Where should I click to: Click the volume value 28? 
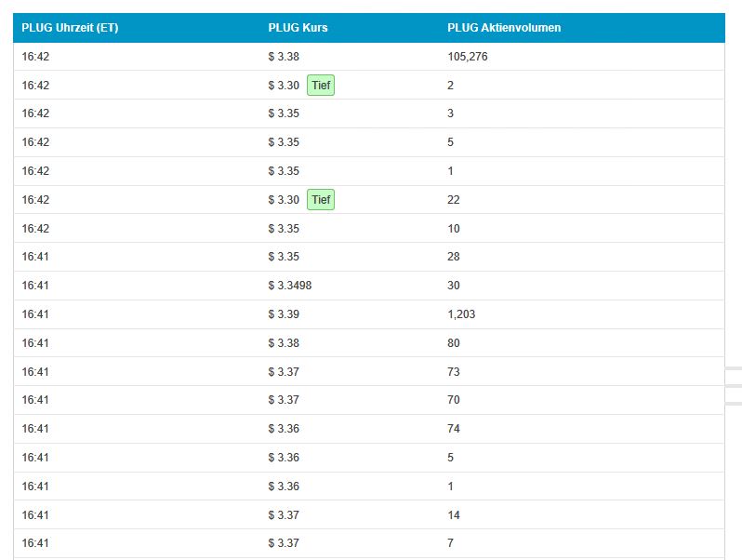tap(454, 256)
